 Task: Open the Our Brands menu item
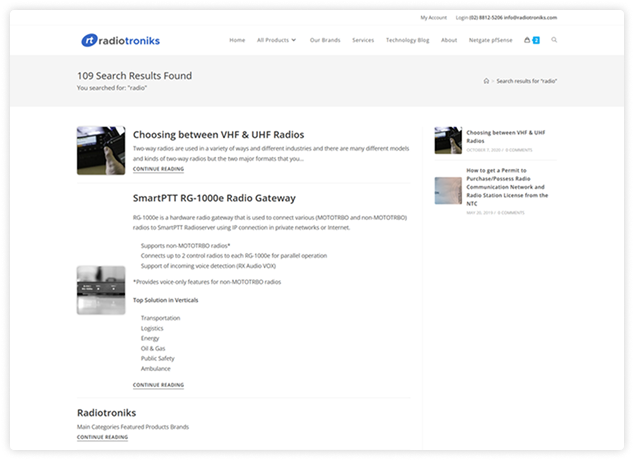tap(325, 40)
